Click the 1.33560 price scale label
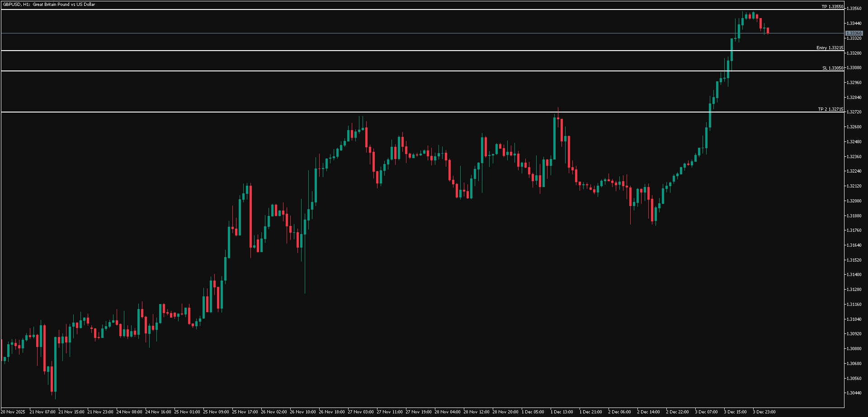Viewport: 868px width, 417px height. (x=854, y=9)
